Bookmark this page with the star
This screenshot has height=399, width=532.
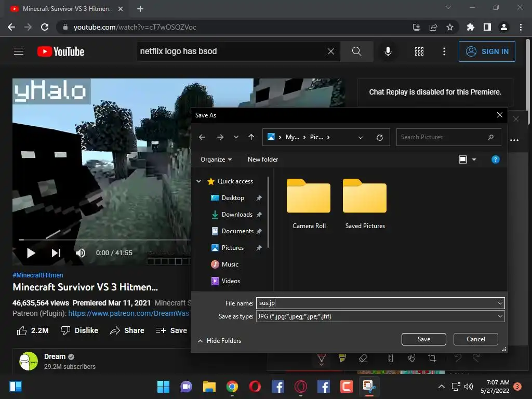(449, 27)
